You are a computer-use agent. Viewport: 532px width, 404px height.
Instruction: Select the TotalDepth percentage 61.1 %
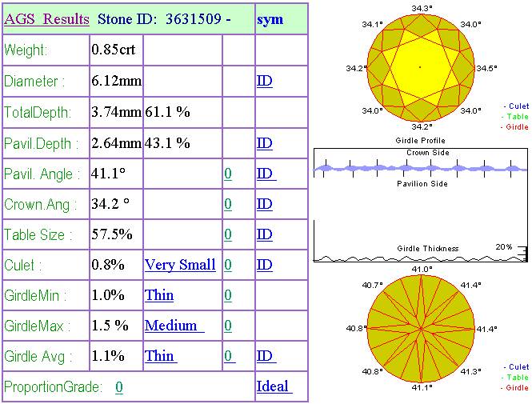[x=168, y=112]
